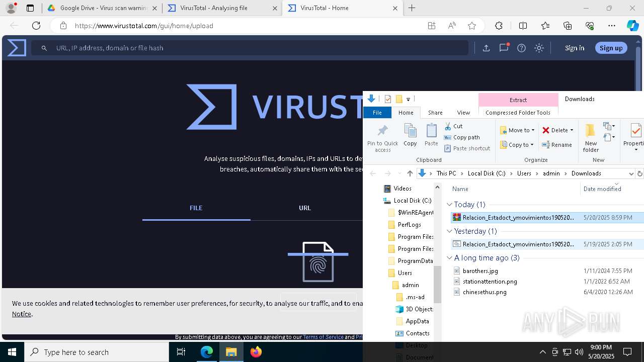The height and width of the screenshot is (362, 644).
Task: Toggle VirusTotal light/dark theme sun icon
Action: [539, 48]
